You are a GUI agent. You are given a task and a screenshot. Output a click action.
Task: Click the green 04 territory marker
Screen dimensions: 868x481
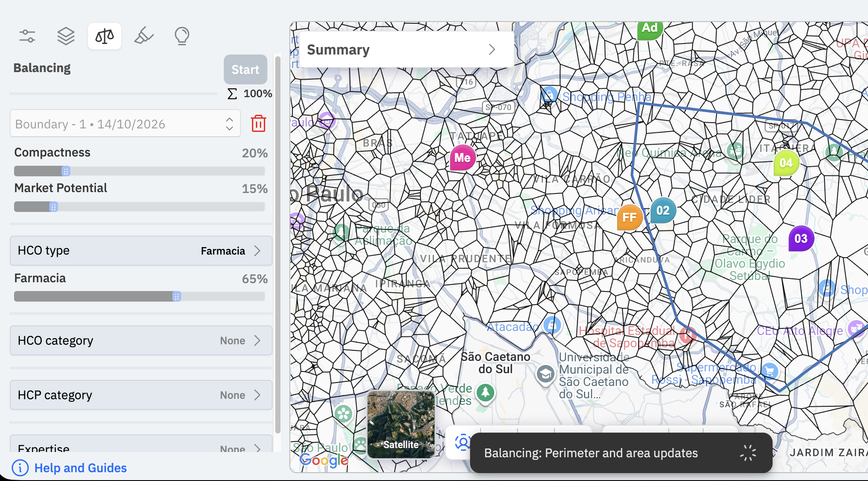point(786,163)
